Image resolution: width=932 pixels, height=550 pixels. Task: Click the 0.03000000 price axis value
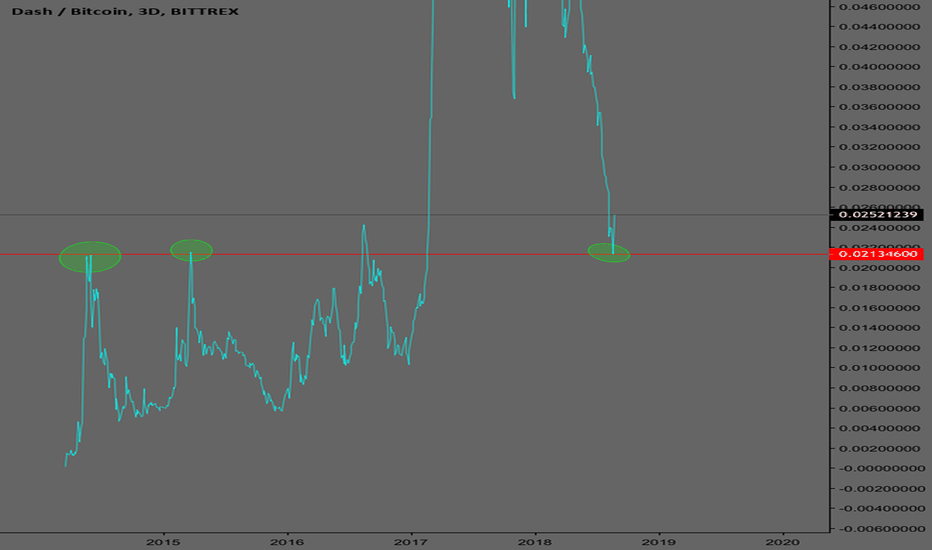879,167
